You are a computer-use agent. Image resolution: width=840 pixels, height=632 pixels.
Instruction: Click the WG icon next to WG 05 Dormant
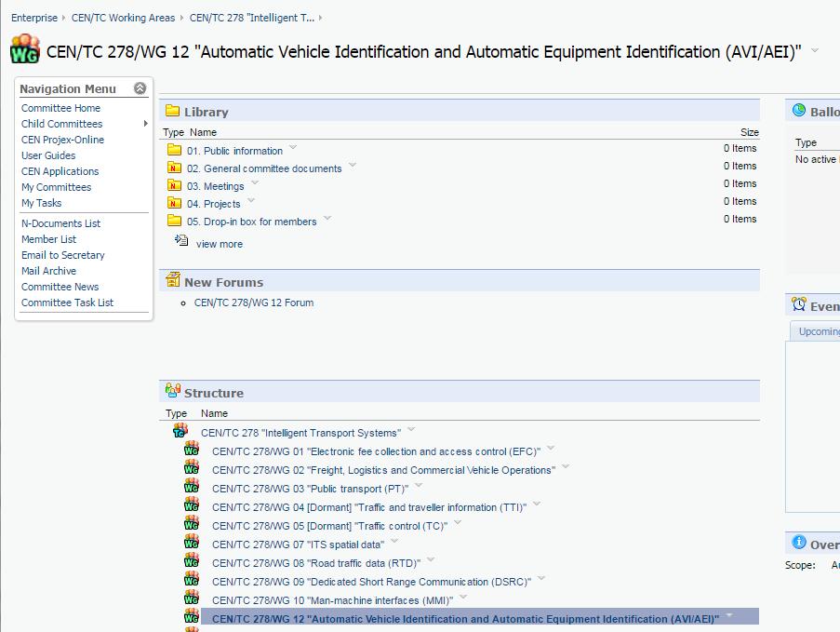coord(192,523)
